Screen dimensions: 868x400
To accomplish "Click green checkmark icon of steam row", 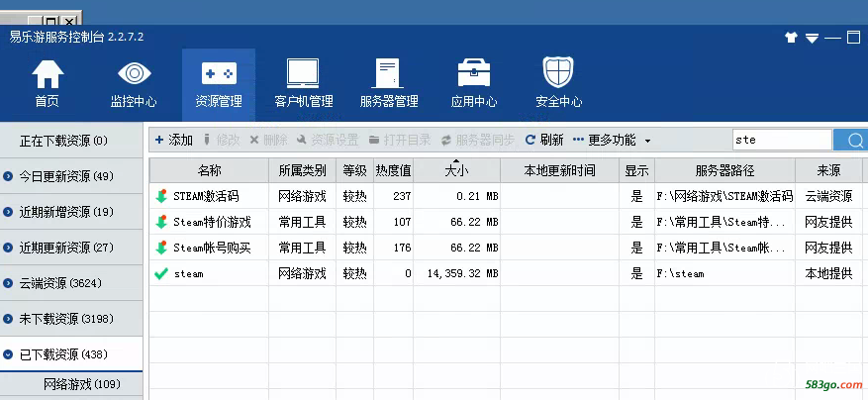I will pyautogui.click(x=161, y=273).
